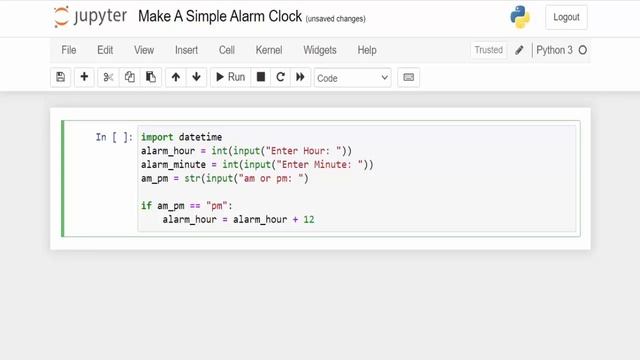
Task: Click the blank line in the code cell
Action: [357, 192]
